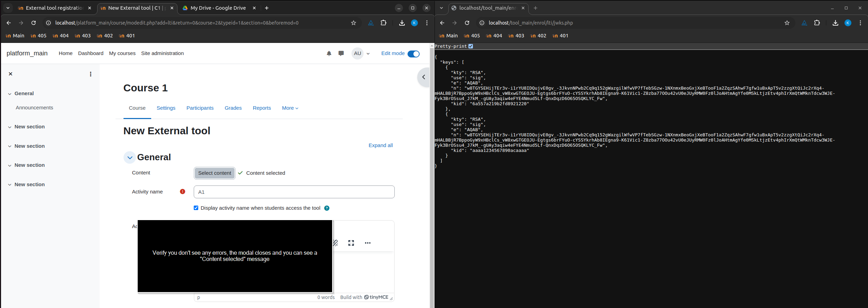The image size is (868, 308).
Task: Switch to Participants tab
Action: point(200,108)
